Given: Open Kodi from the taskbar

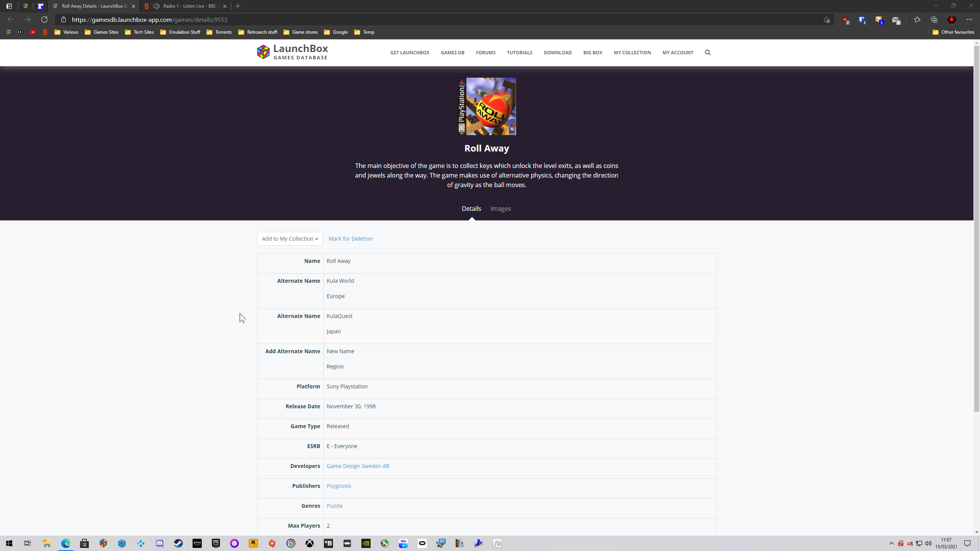Looking at the screenshot, I should click(141, 543).
